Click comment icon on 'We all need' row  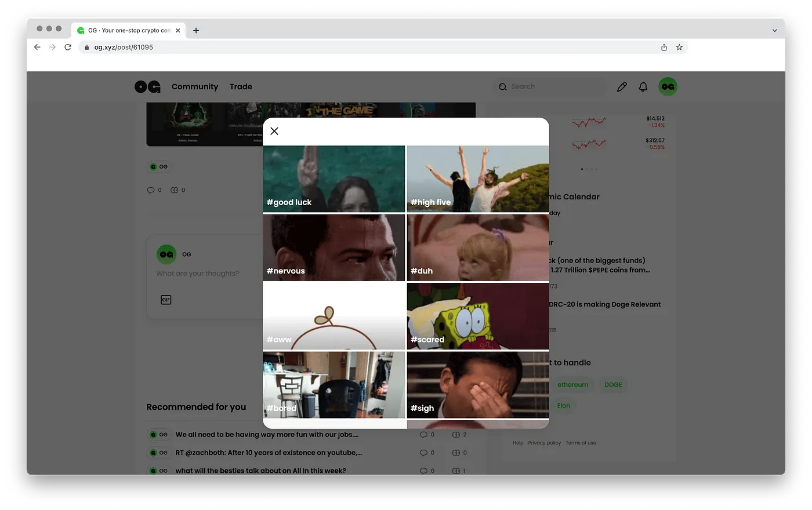423,435
